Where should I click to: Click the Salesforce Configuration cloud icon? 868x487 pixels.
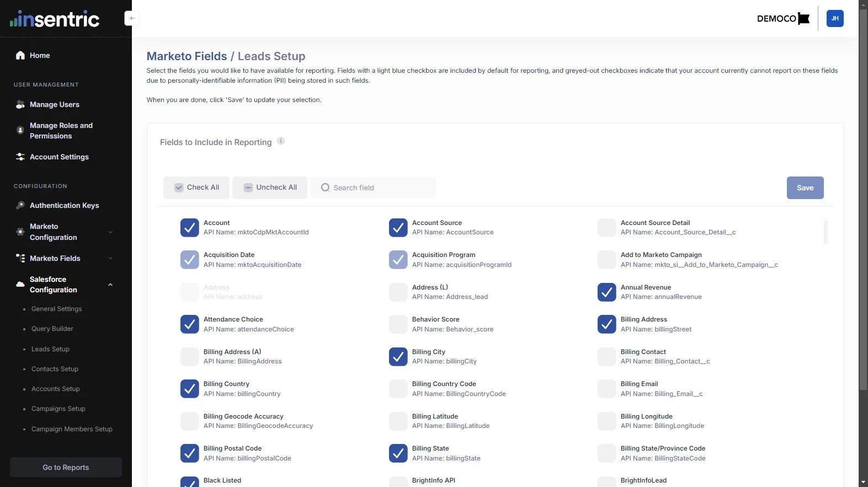point(20,285)
